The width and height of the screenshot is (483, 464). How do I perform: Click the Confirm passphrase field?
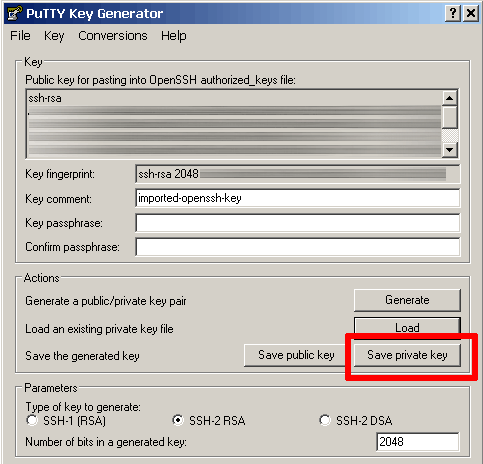pyautogui.click(x=297, y=247)
